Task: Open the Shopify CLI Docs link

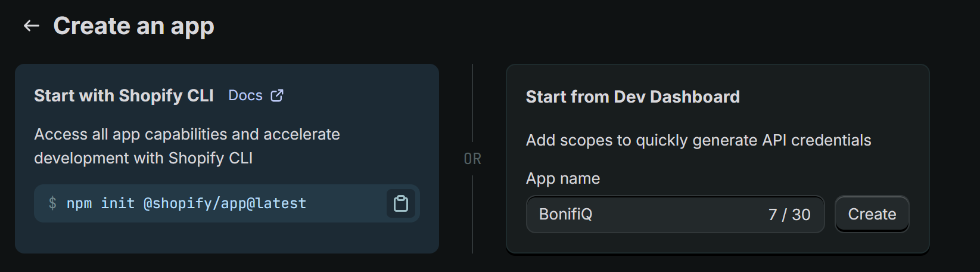Action: tap(245, 95)
